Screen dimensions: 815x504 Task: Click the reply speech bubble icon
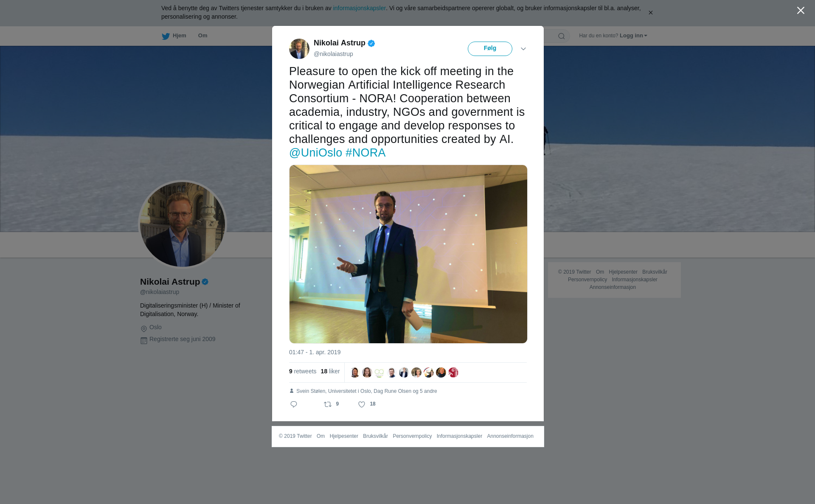pos(294,404)
